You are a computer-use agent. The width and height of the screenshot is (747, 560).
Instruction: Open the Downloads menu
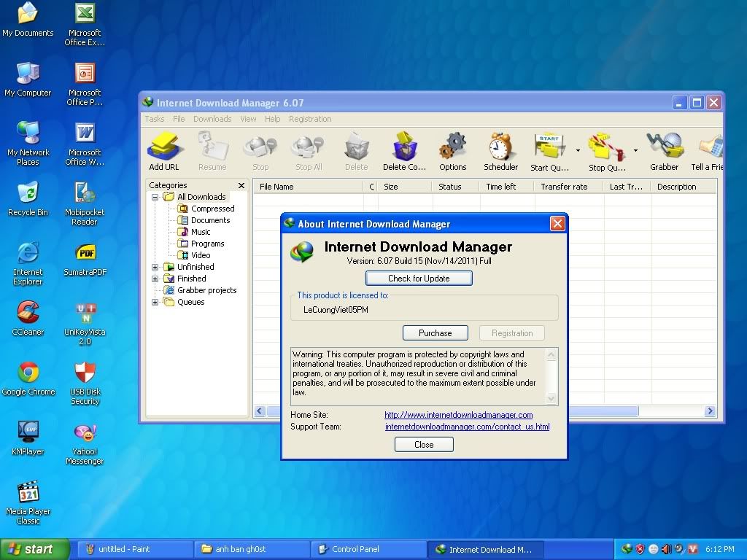tap(212, 119)
